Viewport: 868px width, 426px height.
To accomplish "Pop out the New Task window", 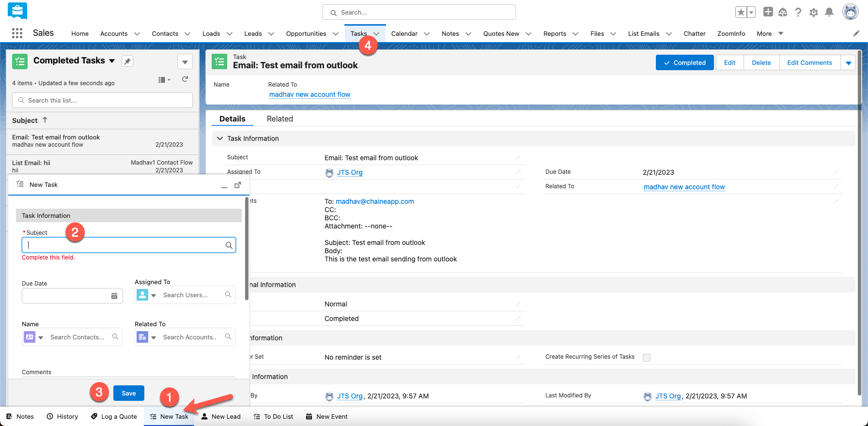I will (238, 185).
